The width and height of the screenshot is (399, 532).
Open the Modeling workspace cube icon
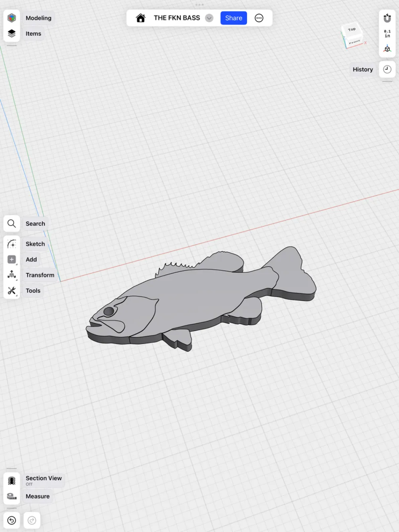tap(12, 18)
